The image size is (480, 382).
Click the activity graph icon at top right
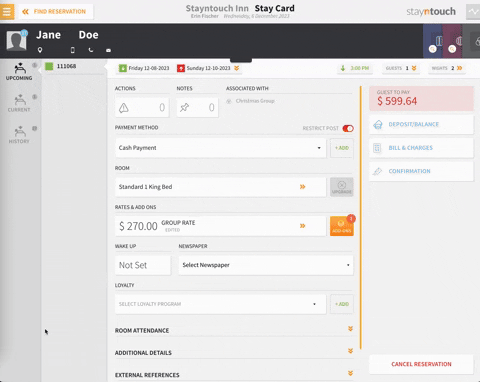[473, 12]
